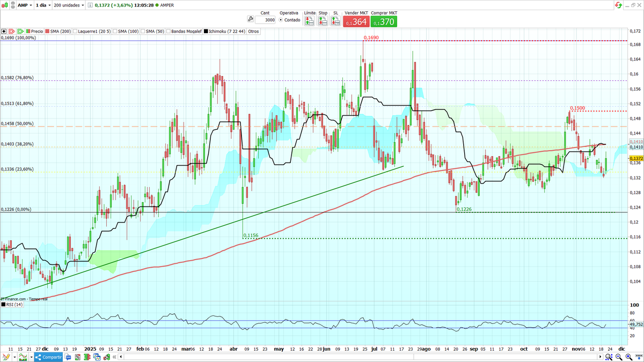
Task: Click the 0,1336 (23,60%) Fibonacci label
Action: (x=17, y=169)
